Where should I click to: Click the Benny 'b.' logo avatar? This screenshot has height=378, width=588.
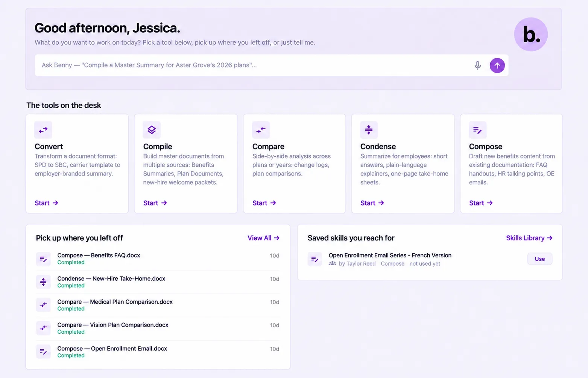[x=531, y=35]
